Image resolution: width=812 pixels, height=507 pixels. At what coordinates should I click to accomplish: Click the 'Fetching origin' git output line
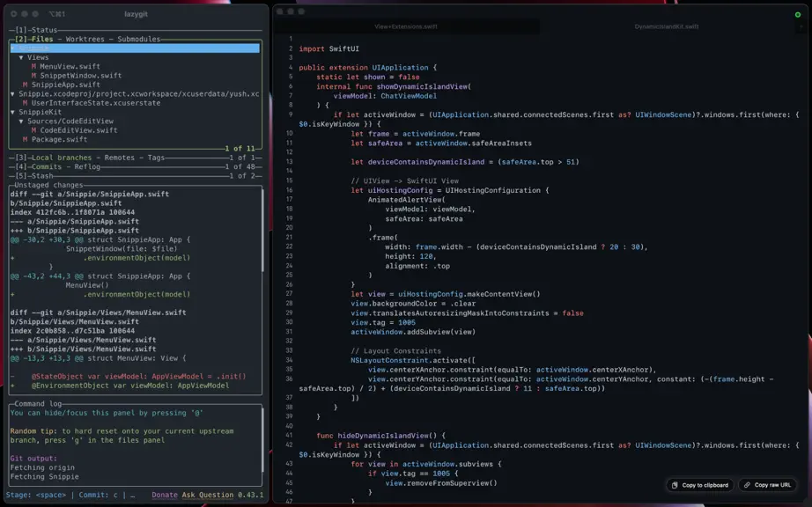coord(42,467)
